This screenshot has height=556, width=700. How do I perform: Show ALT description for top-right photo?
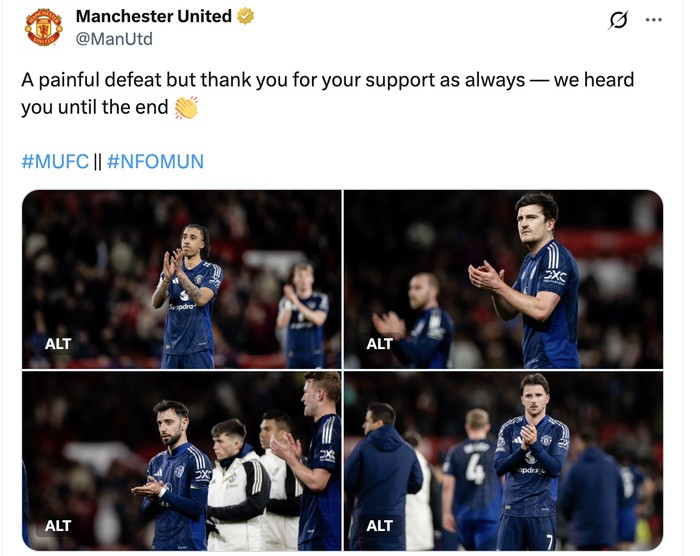pyautogui.click(x=380, y=344)
